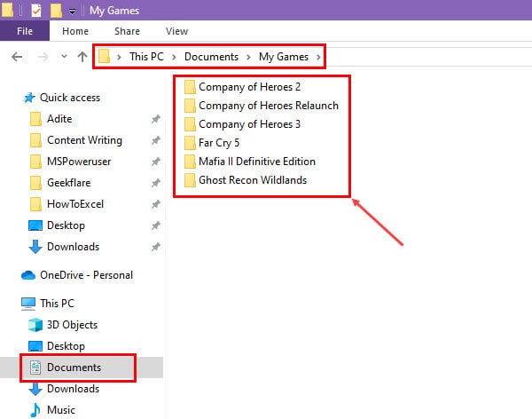Open Downloads under This PC
532x419 pixels.
[73, 389]
